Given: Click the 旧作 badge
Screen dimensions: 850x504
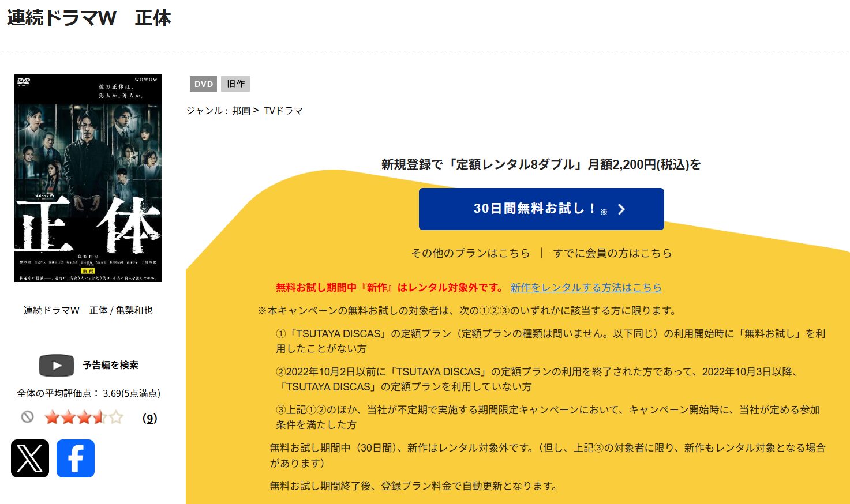Looking at the screenshot, I should pyautogui.click(x=235, y=84).
